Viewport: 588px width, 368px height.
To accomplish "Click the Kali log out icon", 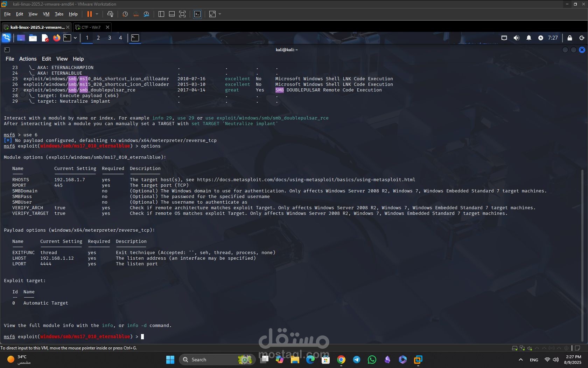I will [582, 38].
